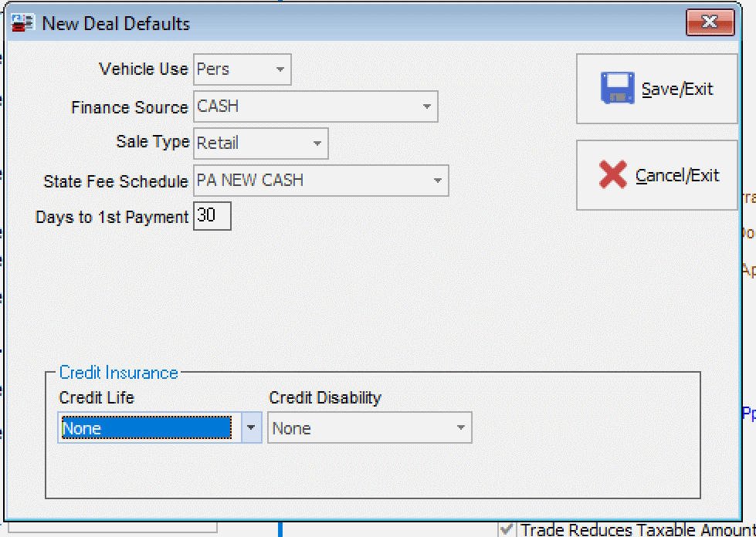
Task: Click the floppy disk icon on Save/Exit
Action: [x=617, y=89]
